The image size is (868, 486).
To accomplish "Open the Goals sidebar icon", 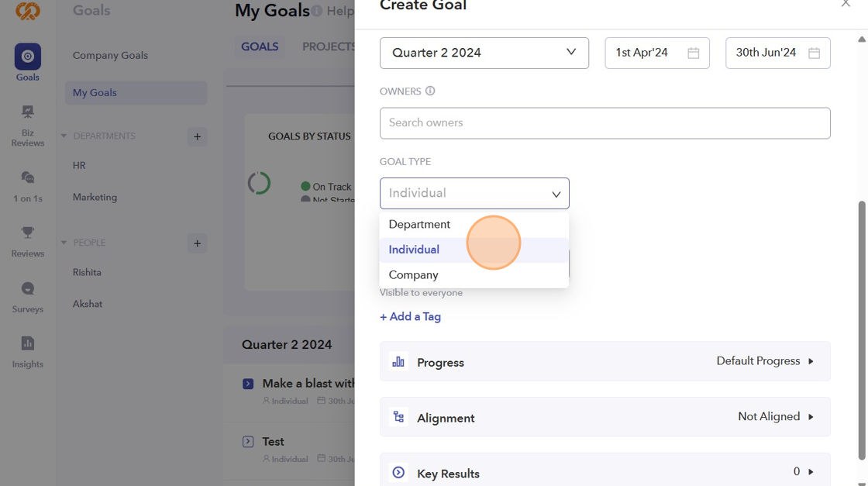I will click(x=28, y=57).
